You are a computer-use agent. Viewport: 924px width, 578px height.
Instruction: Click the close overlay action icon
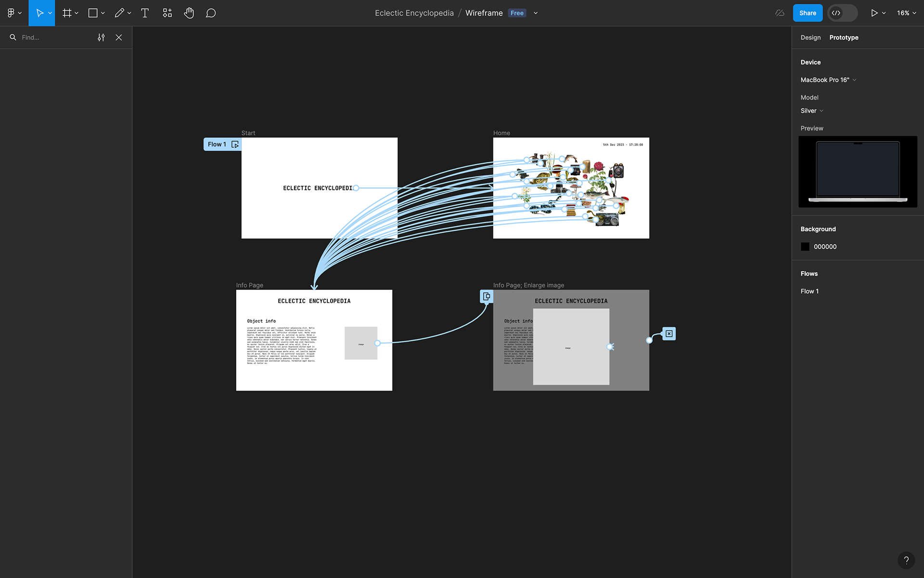tap(669, 334)
